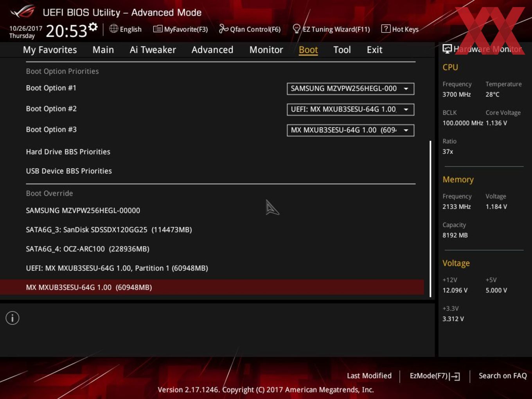
Task: Click the Boot Option #2 label
Action: (x=51, y=109)
